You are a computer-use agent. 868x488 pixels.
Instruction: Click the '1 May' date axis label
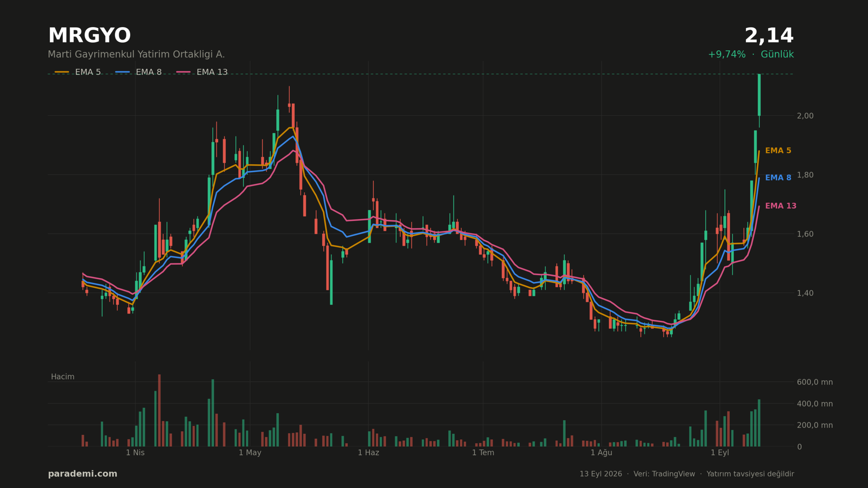[x=250, y=453]
